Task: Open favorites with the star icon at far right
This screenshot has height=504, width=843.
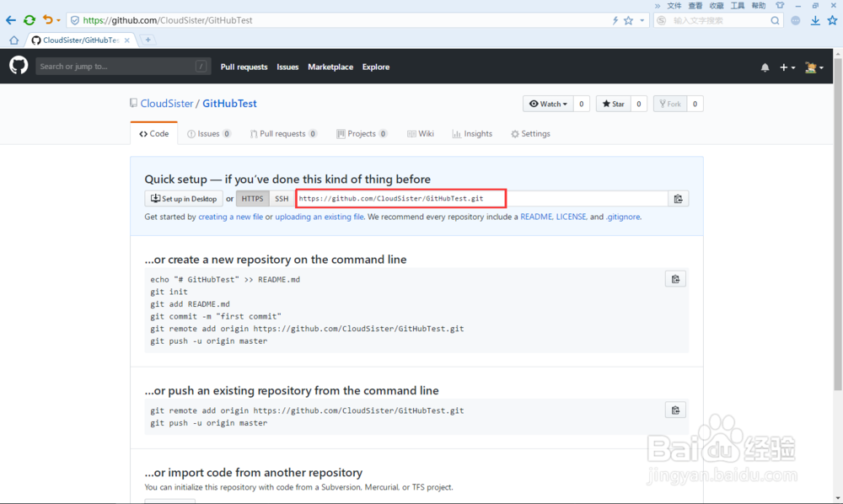Action: [832, 20]
